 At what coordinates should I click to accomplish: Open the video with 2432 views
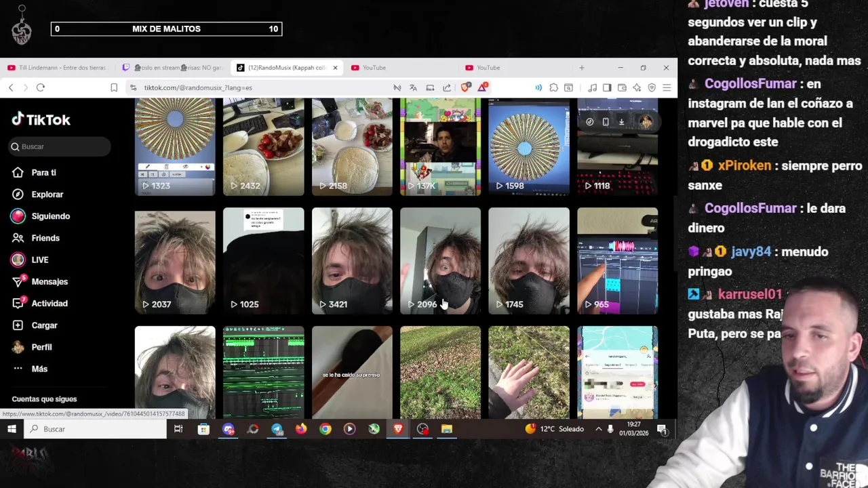(264, 146)
